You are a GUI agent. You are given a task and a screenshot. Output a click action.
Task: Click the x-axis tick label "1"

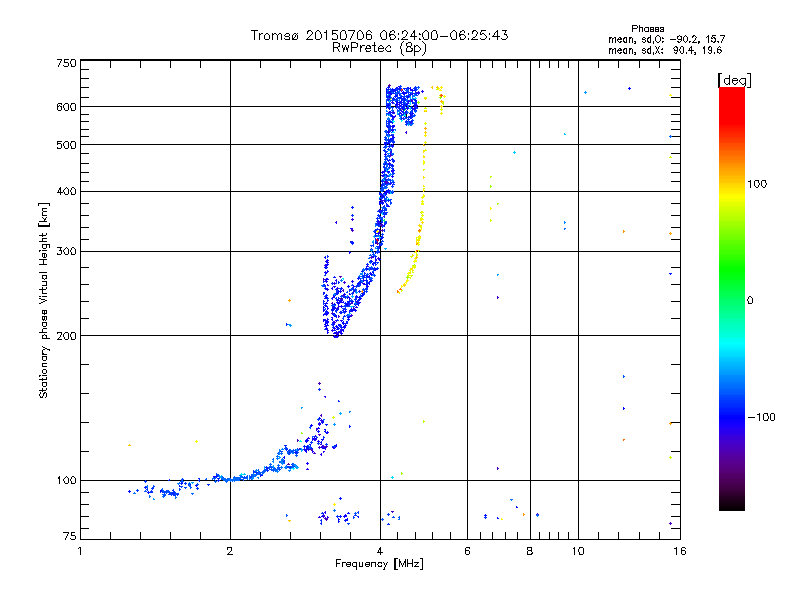click(80, 551)
